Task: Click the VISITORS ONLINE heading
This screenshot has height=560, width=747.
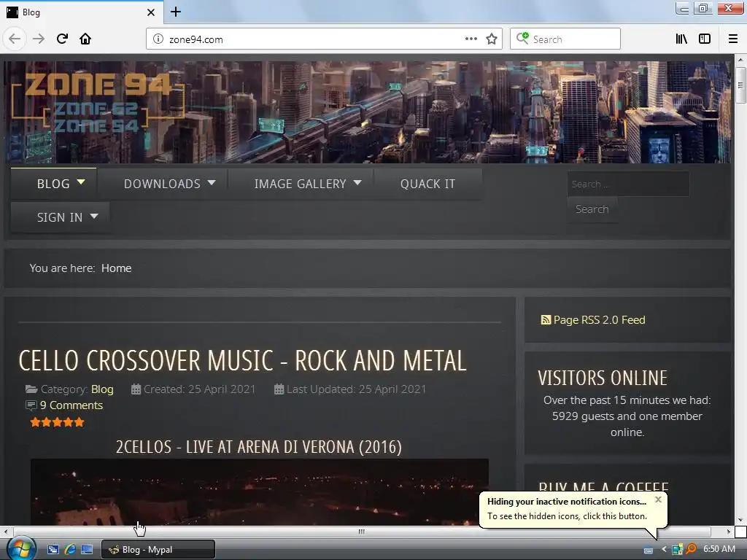Action: click(x=603, y=378)
